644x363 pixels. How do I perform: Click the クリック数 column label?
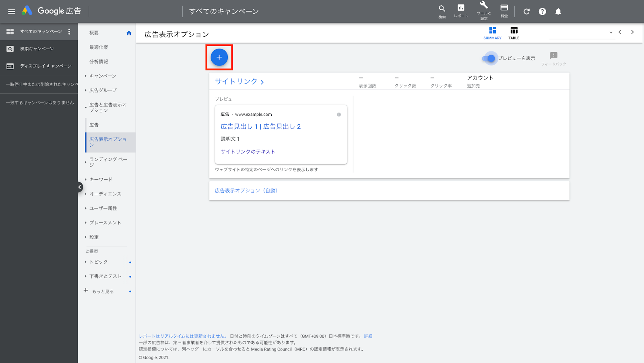pos(405,86)
